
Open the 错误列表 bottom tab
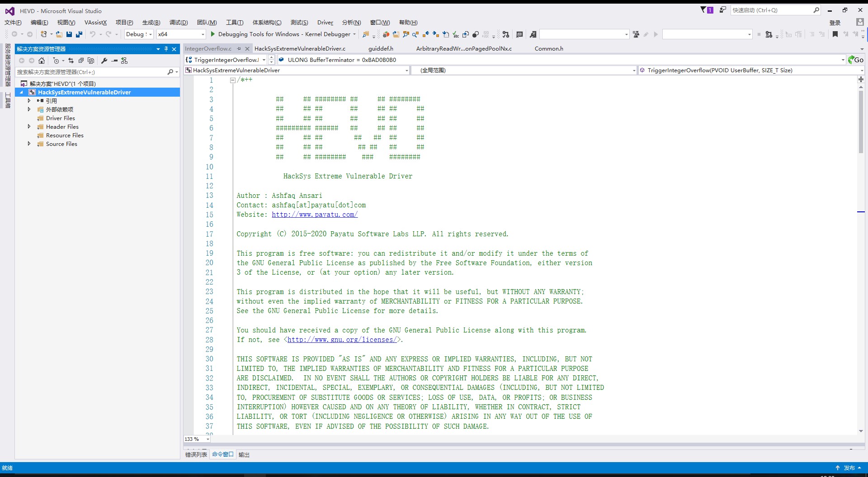pyautogui.click(x=196, y=454)
